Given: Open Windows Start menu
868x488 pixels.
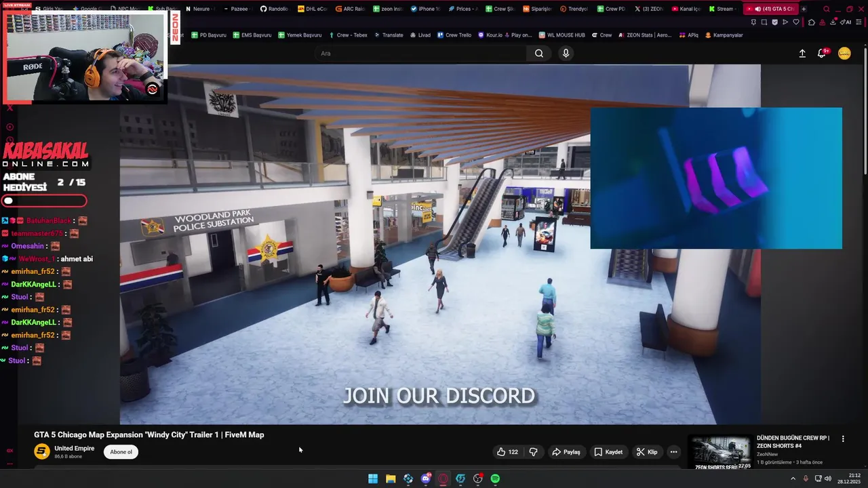Looking at the screenshot, I should 373,479.
